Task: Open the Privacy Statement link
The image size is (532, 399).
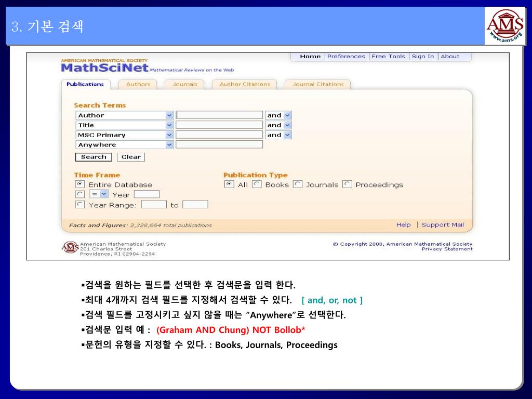Action: 447,249
